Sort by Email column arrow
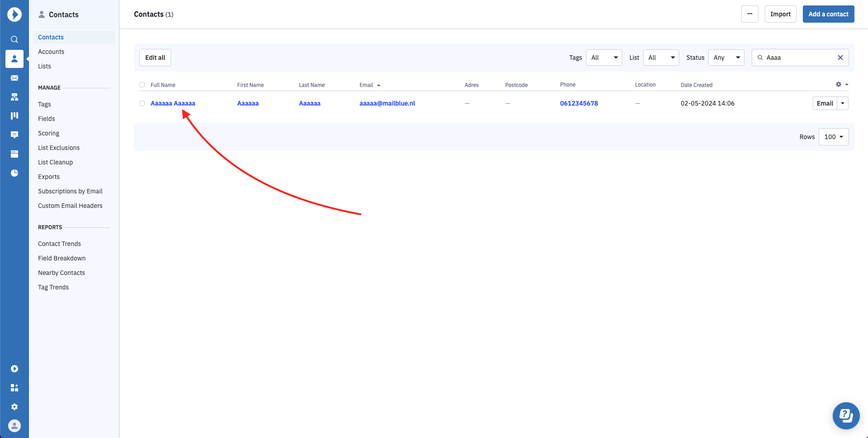 [379, 85]
